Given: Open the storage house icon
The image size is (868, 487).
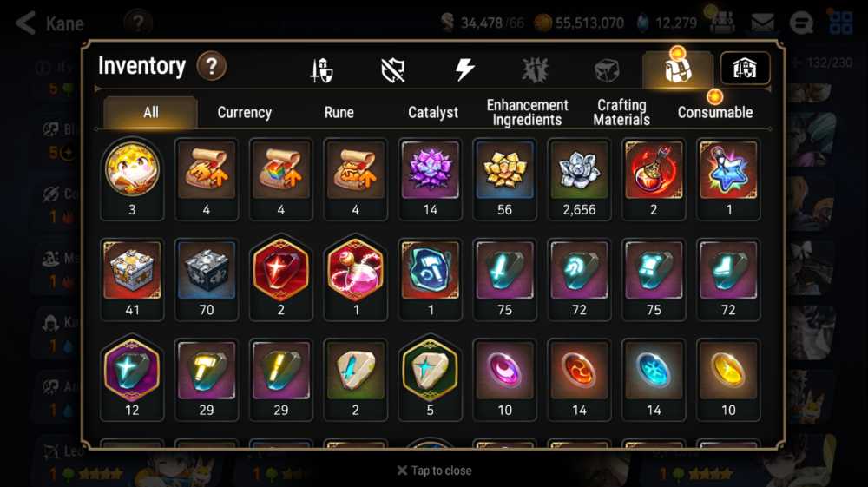Looking at the screenshot, I should [745, 69].
